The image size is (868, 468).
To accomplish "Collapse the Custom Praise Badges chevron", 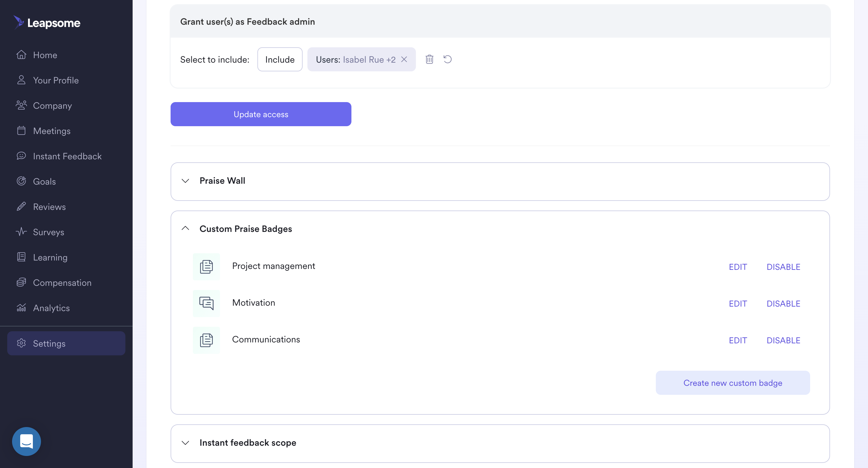I will click(x=185, y=228).
